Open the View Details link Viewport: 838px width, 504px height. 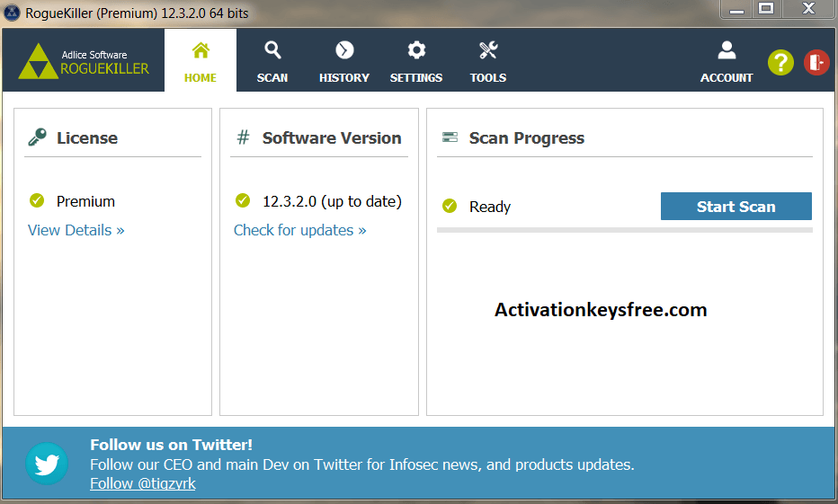click(76, 230)
